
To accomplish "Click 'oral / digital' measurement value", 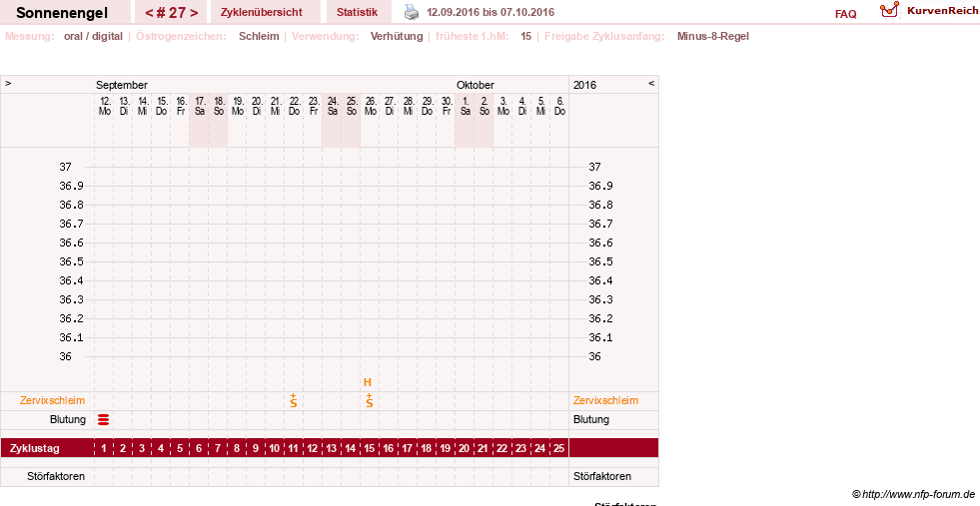I will (x=93, y=36).
